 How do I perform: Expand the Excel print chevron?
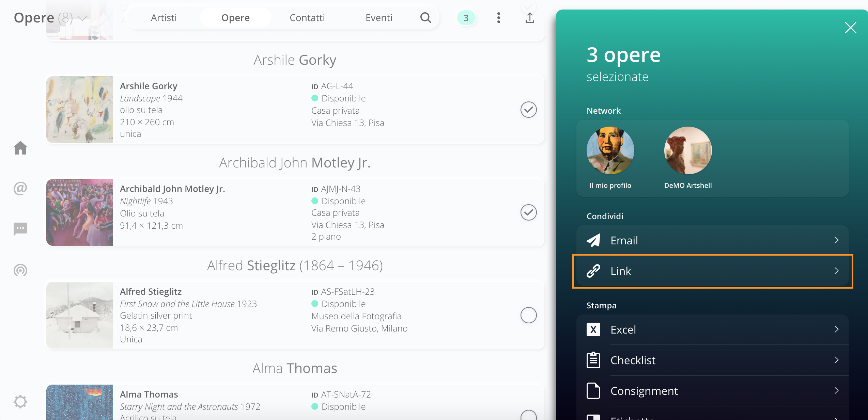pos(837,329)
